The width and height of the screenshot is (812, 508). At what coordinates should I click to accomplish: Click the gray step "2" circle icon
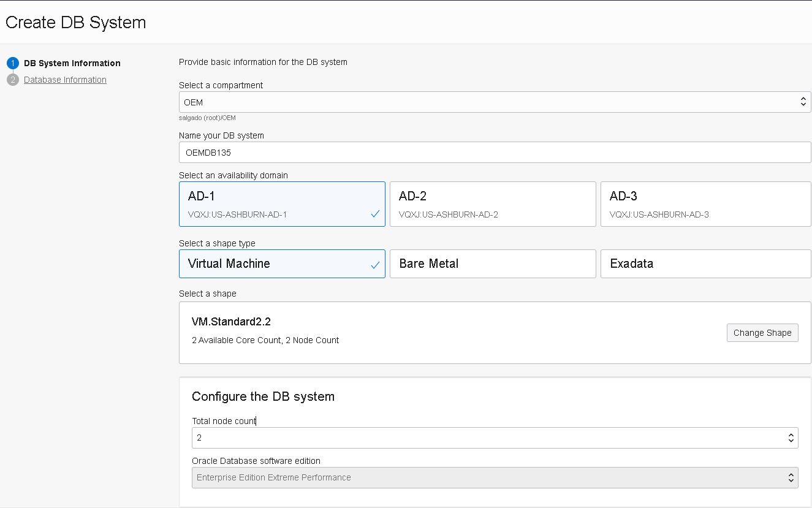coord(13,80)
